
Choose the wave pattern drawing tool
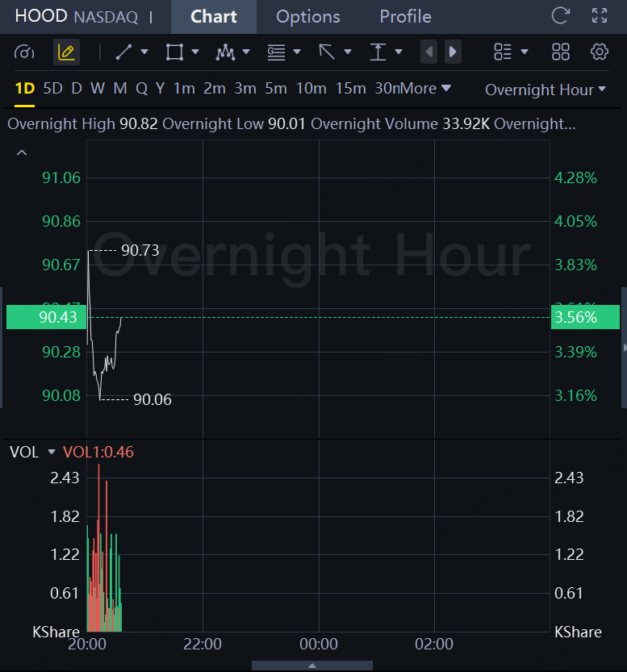(225, 52)
